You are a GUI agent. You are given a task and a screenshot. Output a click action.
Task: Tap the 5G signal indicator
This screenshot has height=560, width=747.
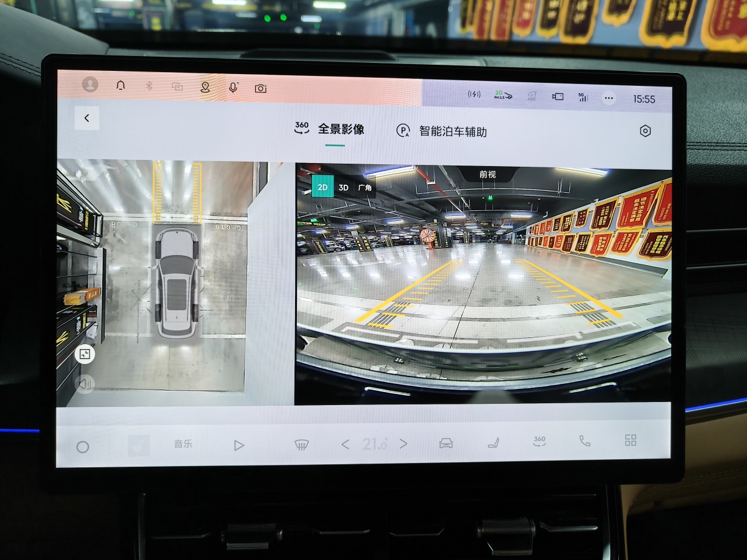pyautogui.click(x=583, y=97)
